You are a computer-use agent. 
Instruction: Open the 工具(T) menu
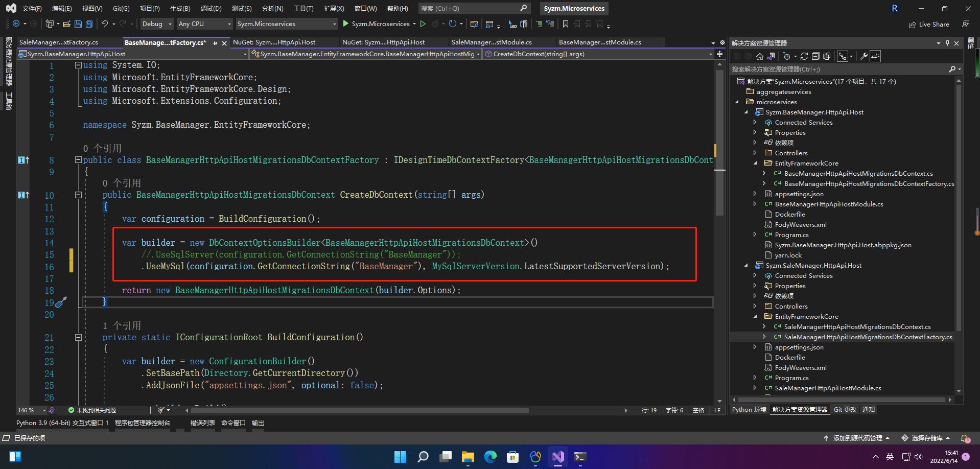point(304,8)
